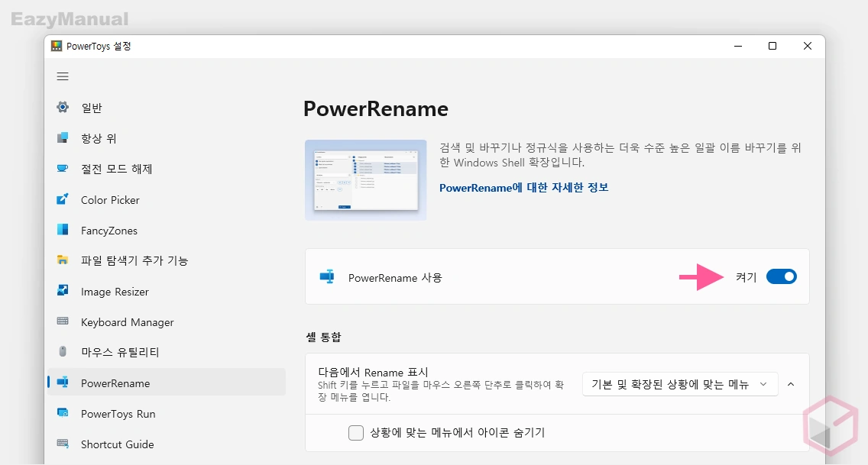Click the Shortcut Guide icon in sidebar
The image size is (868, 465).
pyautogui.click(x=63, y=444)
